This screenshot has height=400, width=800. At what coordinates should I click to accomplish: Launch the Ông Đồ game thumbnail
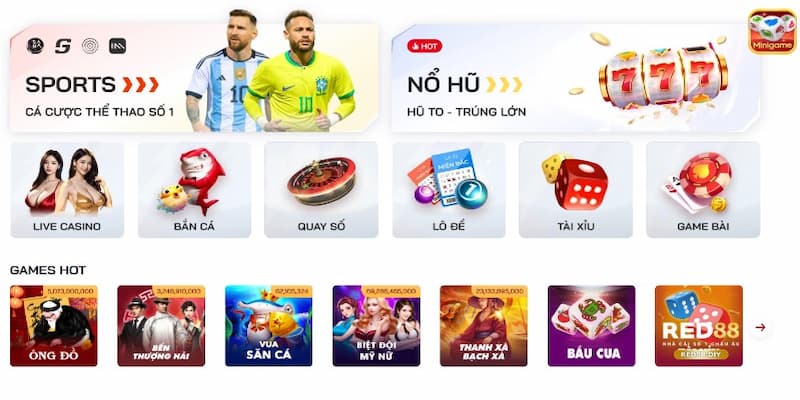[x=54, y=326]
